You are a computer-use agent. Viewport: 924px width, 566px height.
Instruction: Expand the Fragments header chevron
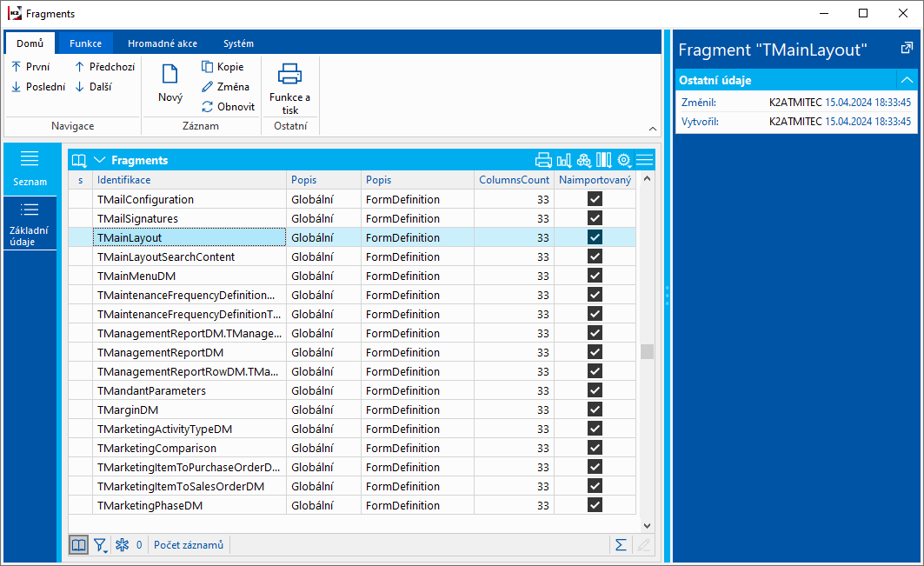click(x=99, y=160)
